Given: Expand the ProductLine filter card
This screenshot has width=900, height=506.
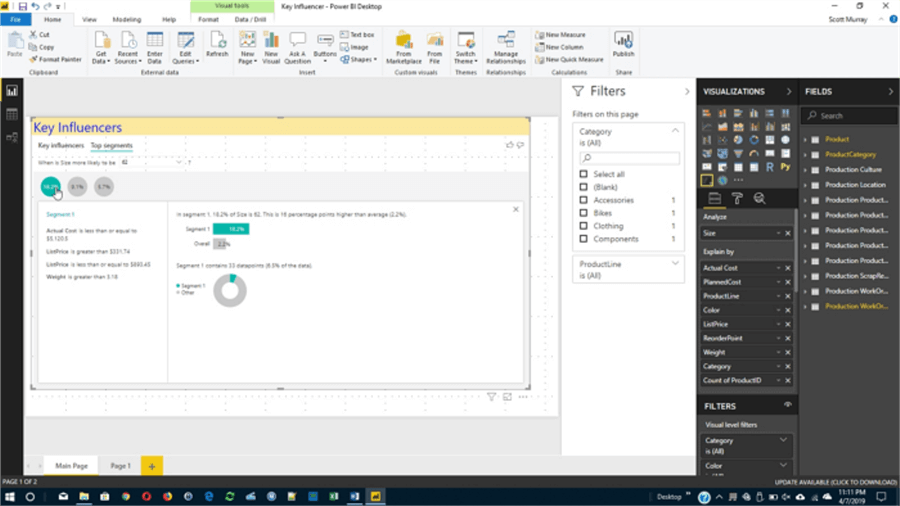Looking at the screenshot, I should coord(675,263).
